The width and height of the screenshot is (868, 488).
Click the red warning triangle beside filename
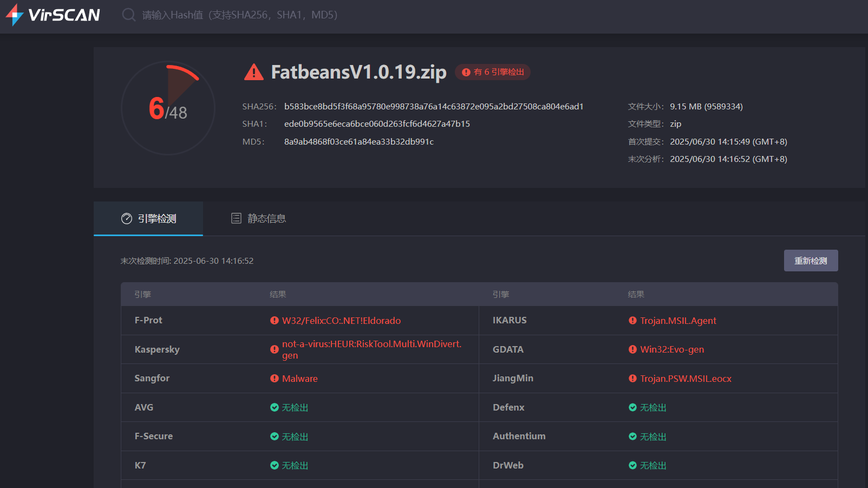click(253, 72)
